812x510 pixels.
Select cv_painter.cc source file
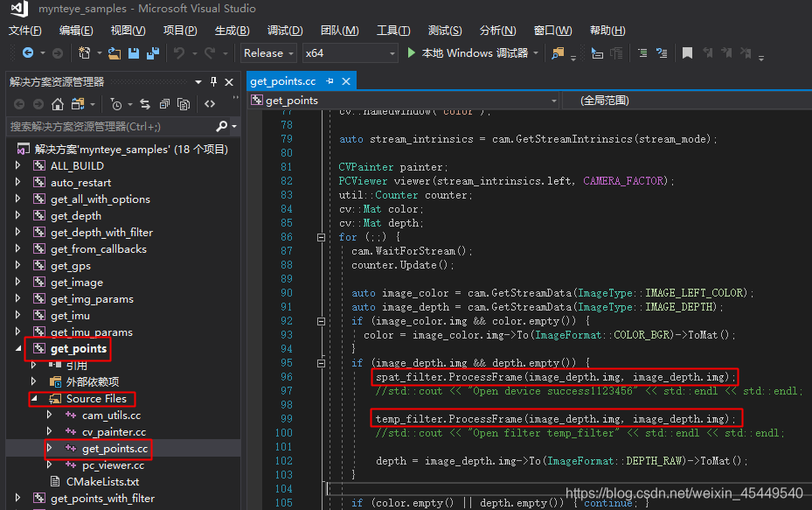(x=114, y=432)
